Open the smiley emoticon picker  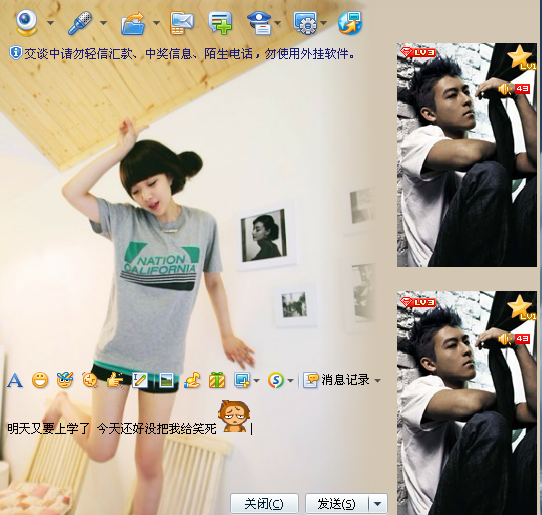pyautogui.click(x=40, y=381)
